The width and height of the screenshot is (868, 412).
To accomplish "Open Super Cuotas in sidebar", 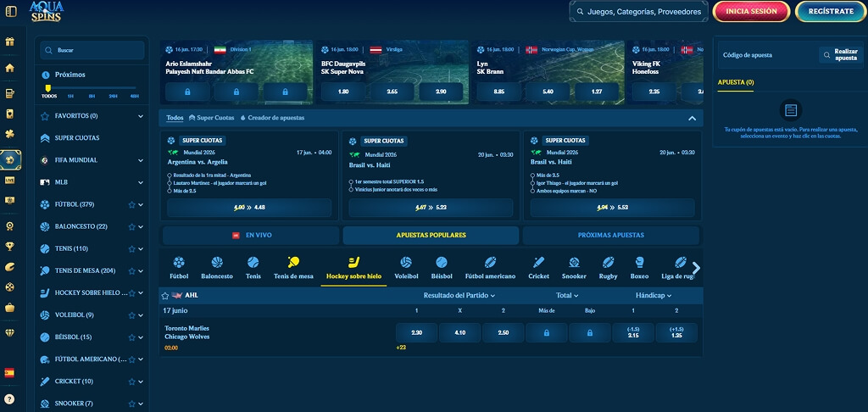I will tap(77, 138).
